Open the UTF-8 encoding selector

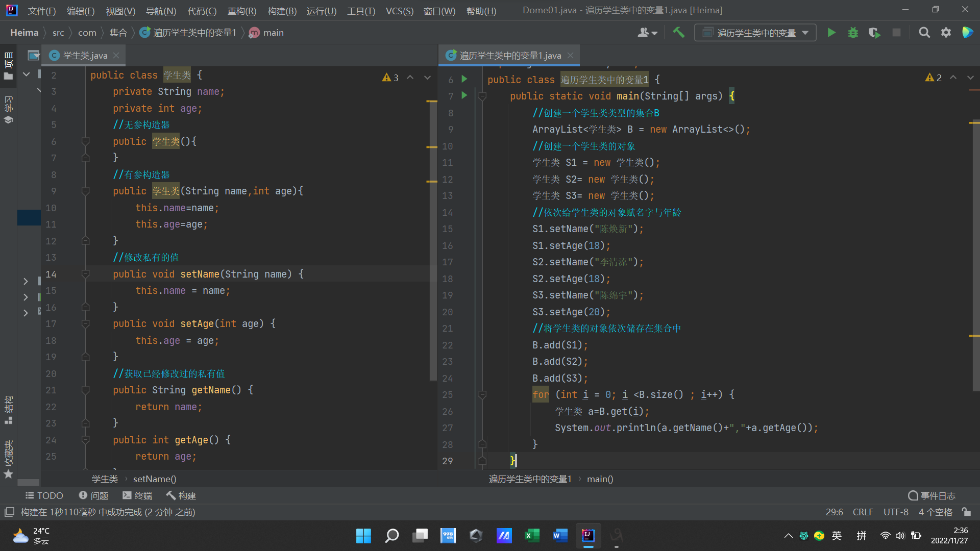pos(896,512)
